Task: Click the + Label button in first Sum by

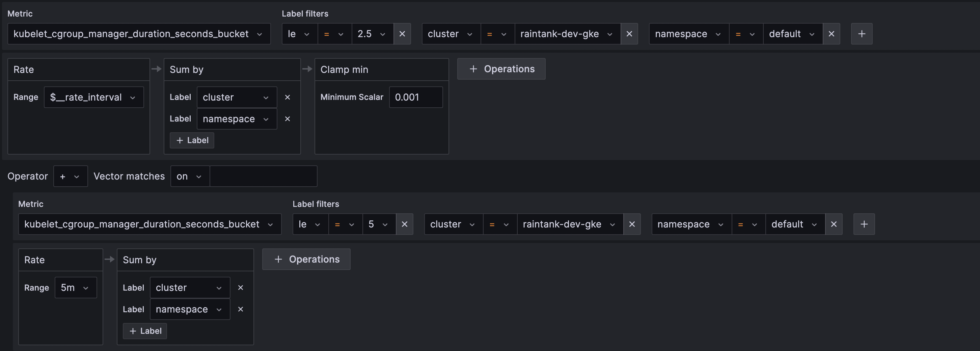Action: (x=192, y=140)
